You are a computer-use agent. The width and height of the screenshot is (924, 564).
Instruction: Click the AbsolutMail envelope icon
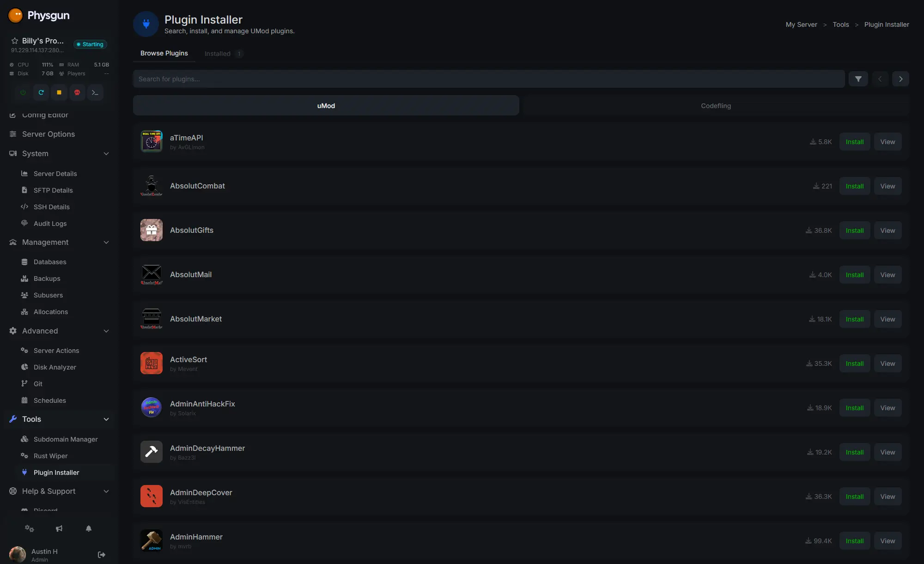click(152, 274)
